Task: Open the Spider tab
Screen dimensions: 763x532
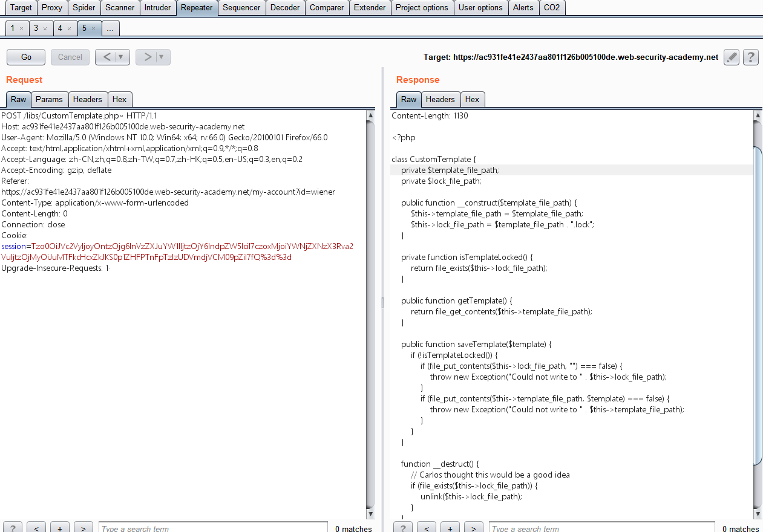Action: [x=84, y=8]
